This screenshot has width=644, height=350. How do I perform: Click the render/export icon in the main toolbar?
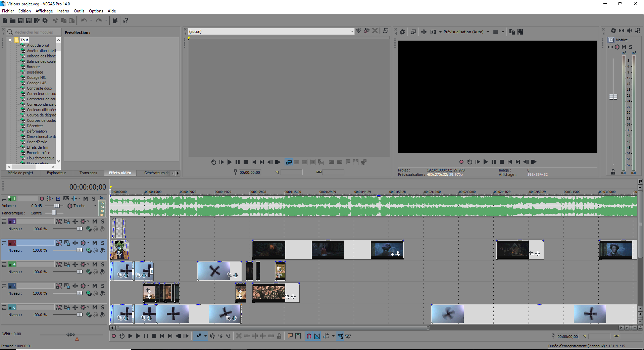(x=37, y=21)
